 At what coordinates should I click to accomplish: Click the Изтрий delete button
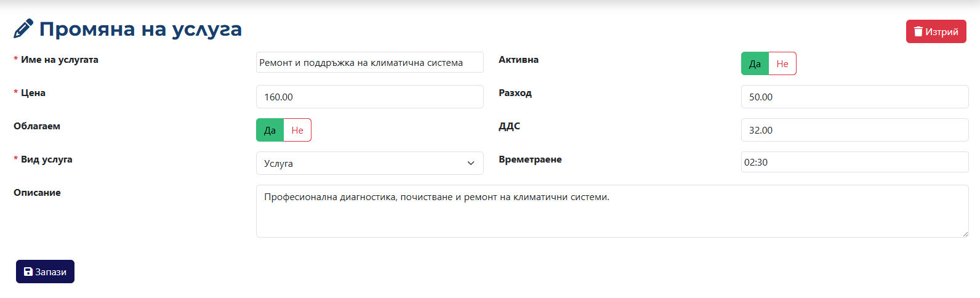(936, 31)
